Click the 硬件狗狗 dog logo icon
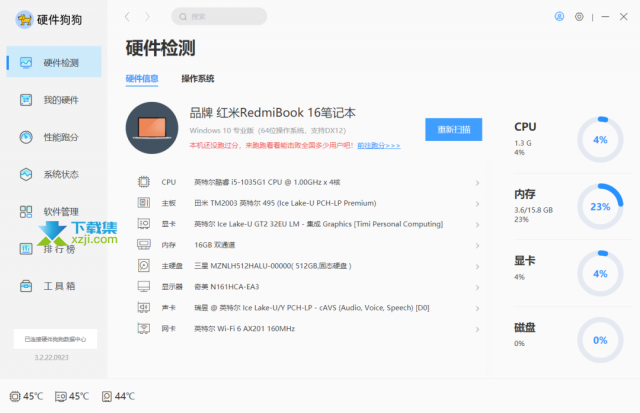Image resolution: width=640 pixels, height=413 pixels. [24, 19]
